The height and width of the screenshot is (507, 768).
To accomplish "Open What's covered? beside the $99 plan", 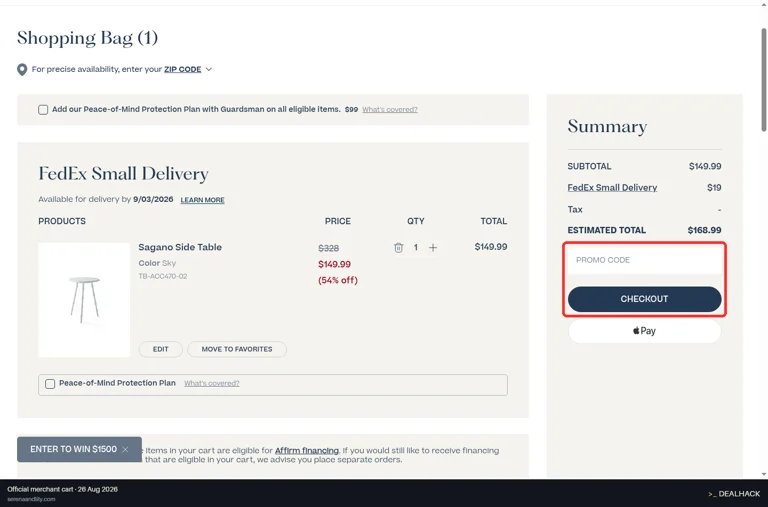I will 390,110.
